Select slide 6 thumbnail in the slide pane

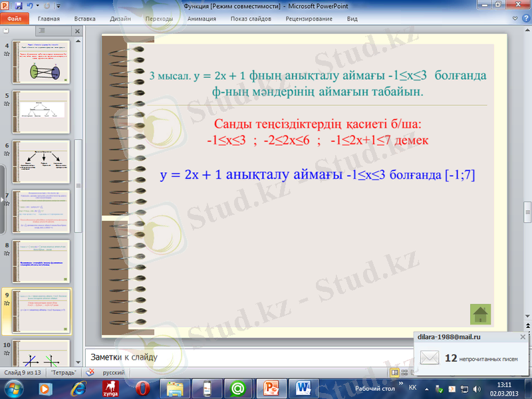coord(41,156)
